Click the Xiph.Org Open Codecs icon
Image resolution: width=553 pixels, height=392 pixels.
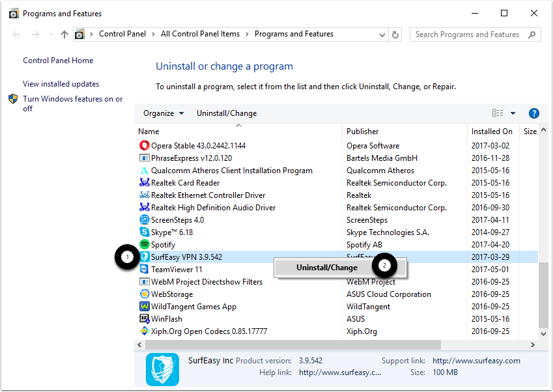144,331
